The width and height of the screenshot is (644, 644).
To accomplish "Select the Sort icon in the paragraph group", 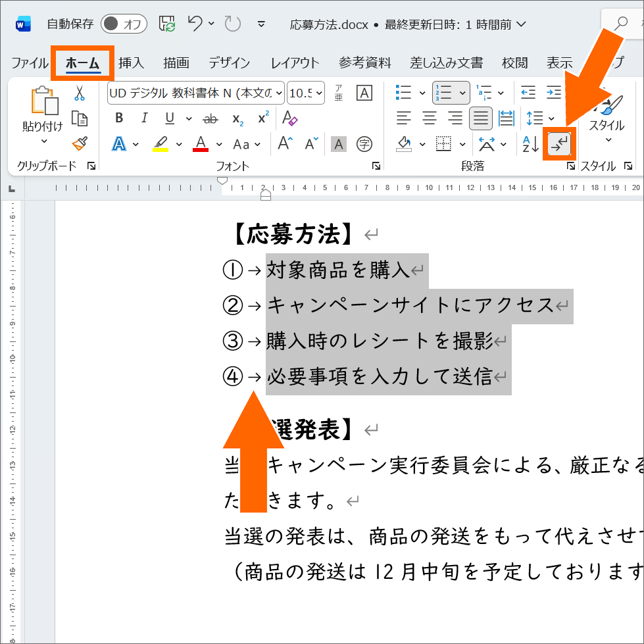I will (530, 144).
